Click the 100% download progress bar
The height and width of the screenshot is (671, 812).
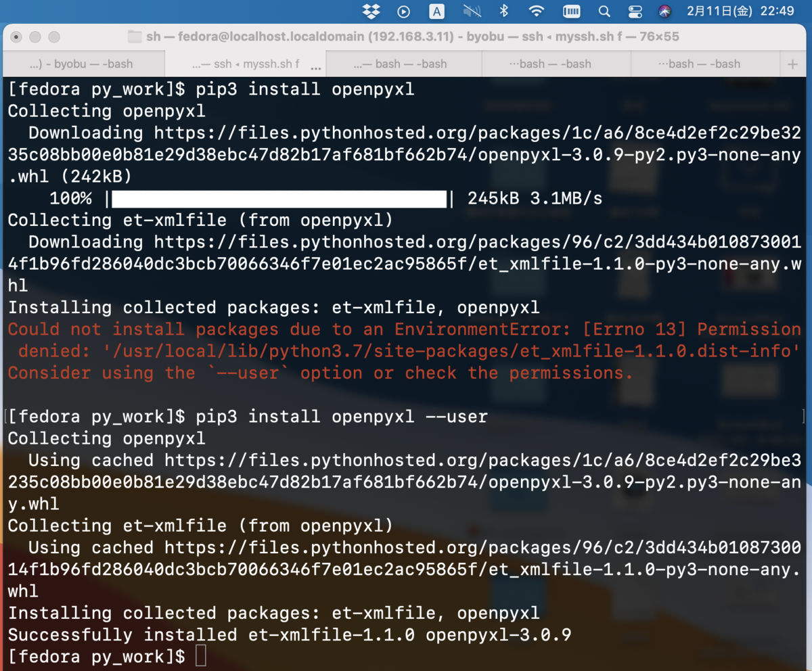(x=277, y=198)
